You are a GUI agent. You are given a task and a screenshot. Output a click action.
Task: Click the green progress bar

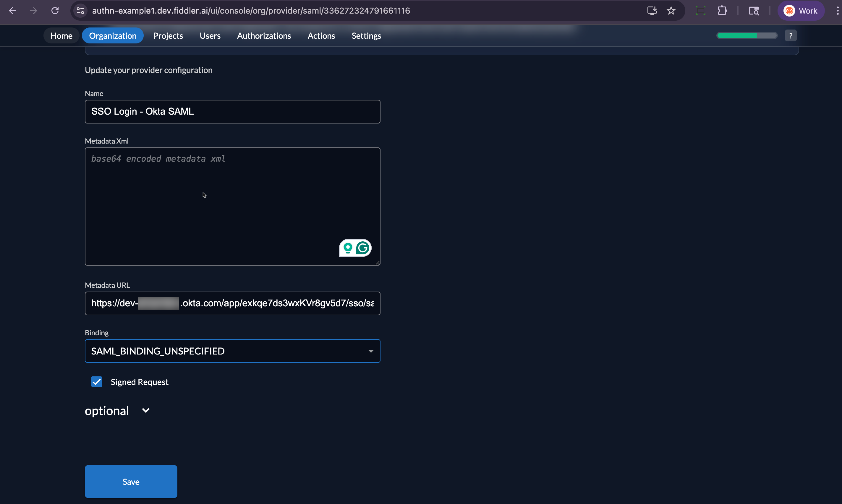pos(746,35)
